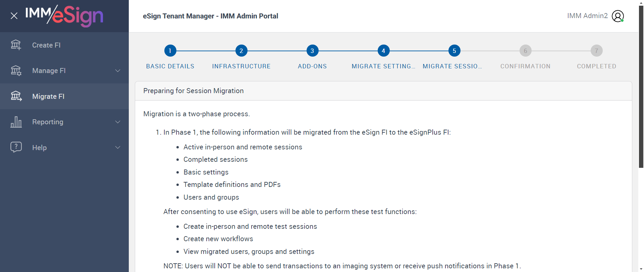Viewport: 644px width, 272px height.
Task: Click the Reporting bar chart icon
Action: [16, 122]
